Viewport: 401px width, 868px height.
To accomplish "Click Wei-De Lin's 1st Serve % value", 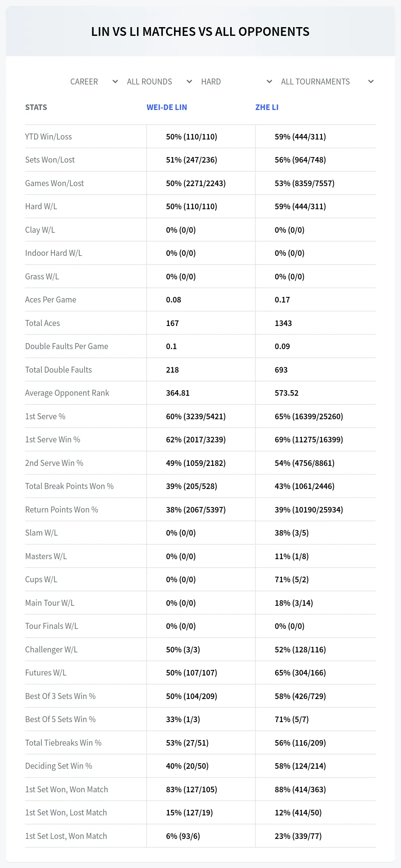I will 196,416.
